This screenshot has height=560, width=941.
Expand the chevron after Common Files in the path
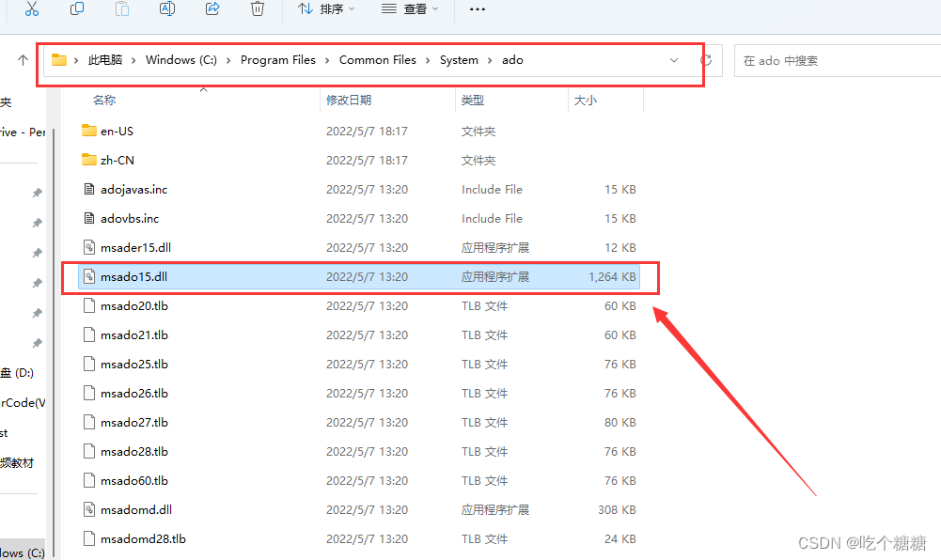point(428,60)
